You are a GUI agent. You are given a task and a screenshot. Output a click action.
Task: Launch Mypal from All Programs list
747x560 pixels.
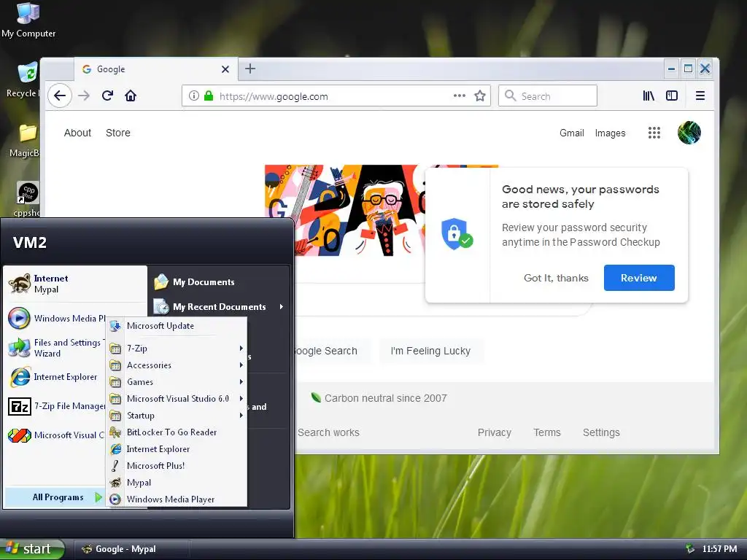[x=177, y=483]
